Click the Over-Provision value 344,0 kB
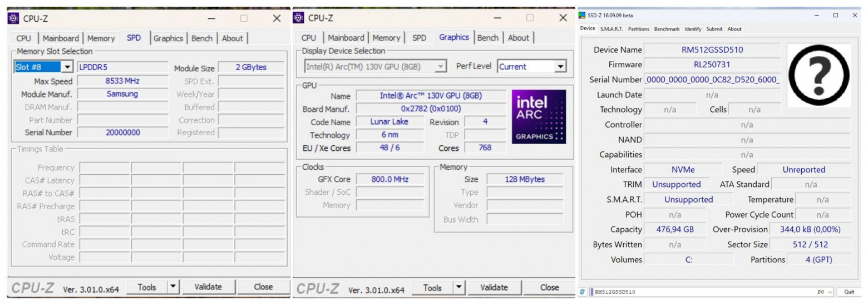This screenshot has height=305, width=868. tap(811, 229)
